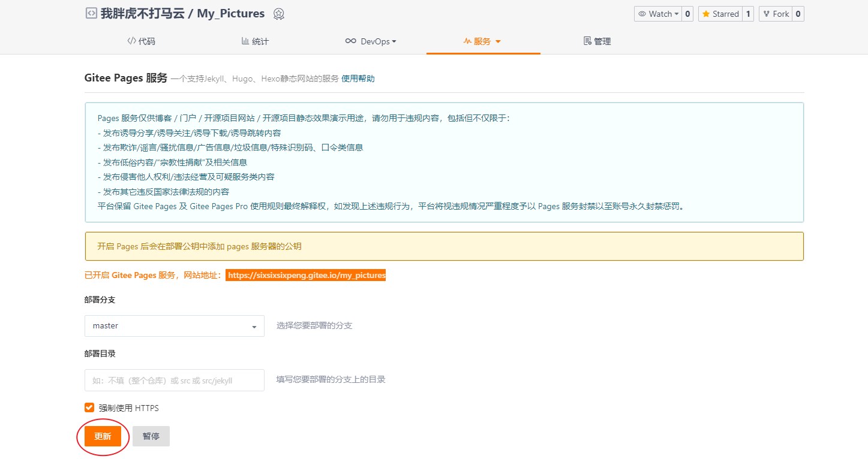
Task: Toggle the 强制使用 HTTPS checkbox
Action: [x=89, y=408]
